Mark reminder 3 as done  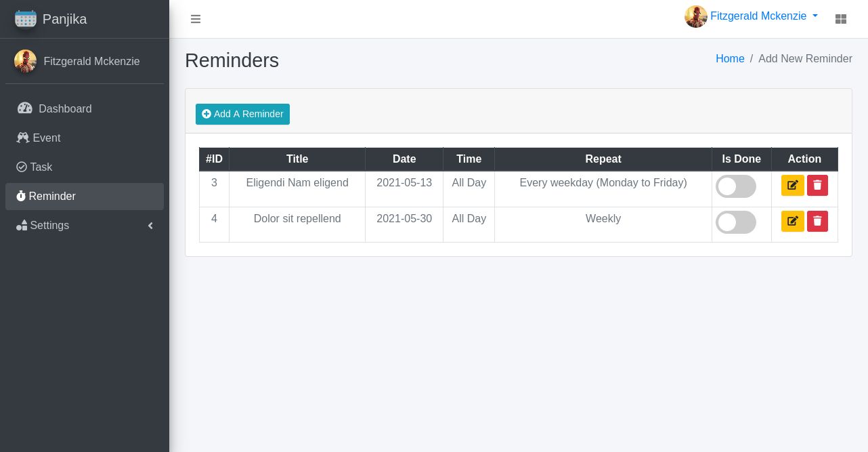click(x=736, y=186)
